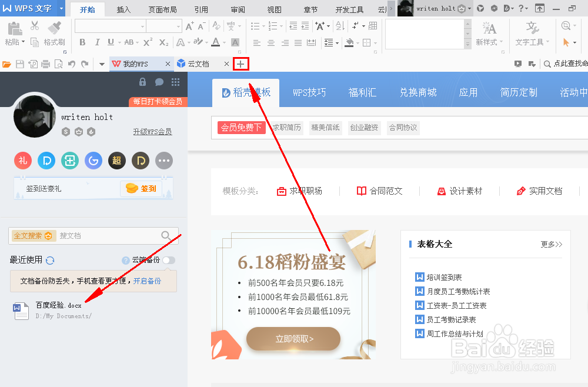The height and width of the screenshot is (387, 588).
Task: Expand the WPS 文字 application menu arrow
Action: click(62, 8)
